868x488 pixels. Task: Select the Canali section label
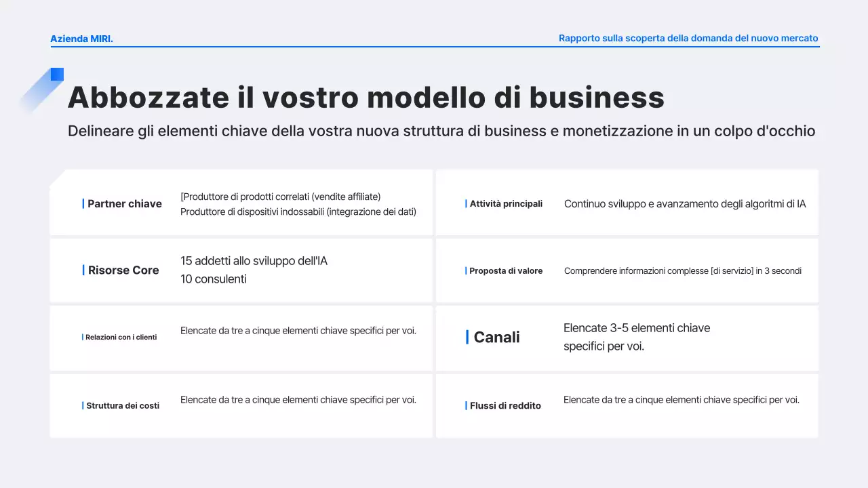click(497, 337)
